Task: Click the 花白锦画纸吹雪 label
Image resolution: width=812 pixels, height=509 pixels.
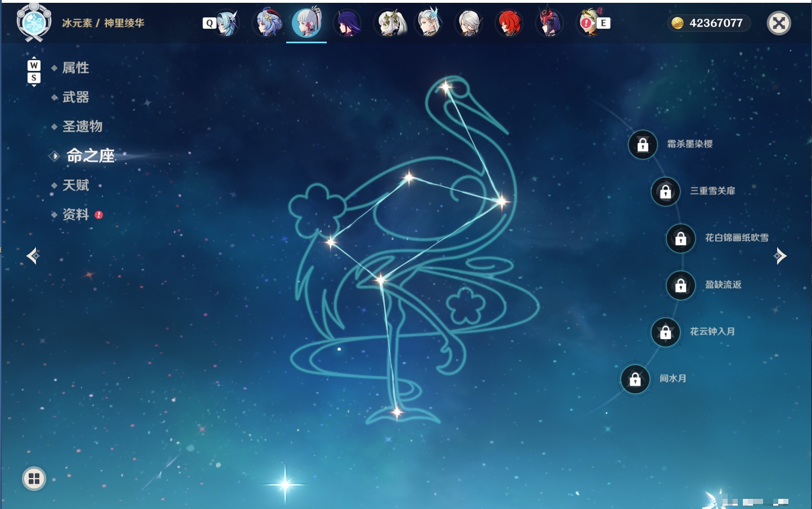Action: 737,238
